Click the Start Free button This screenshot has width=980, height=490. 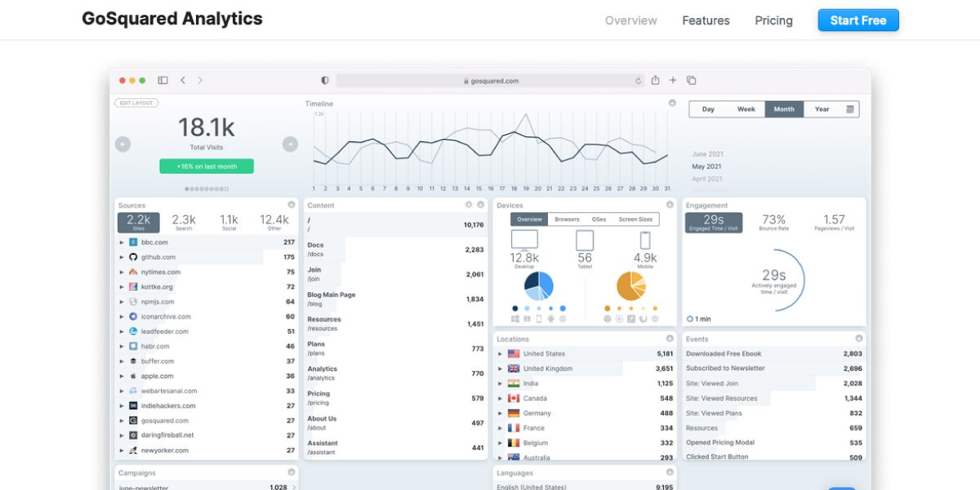point(858,20)
